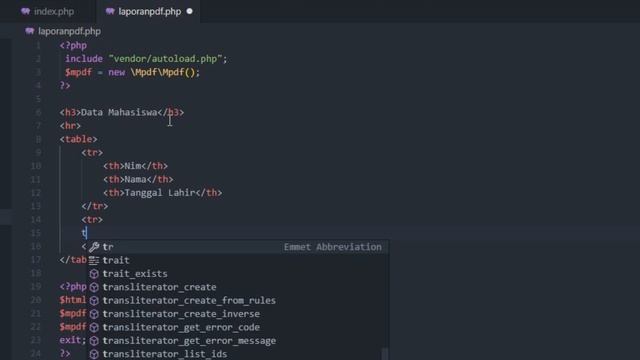Click PHP file icon in breadcrumb

coord(29,31)
